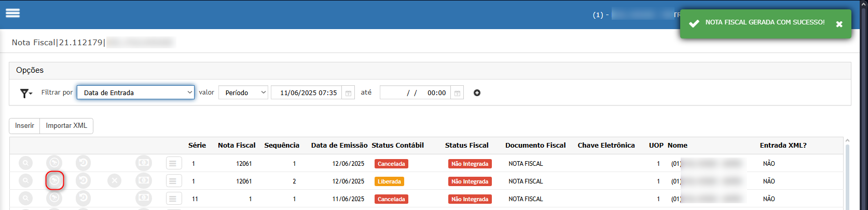Click the Inserir button

24,126
